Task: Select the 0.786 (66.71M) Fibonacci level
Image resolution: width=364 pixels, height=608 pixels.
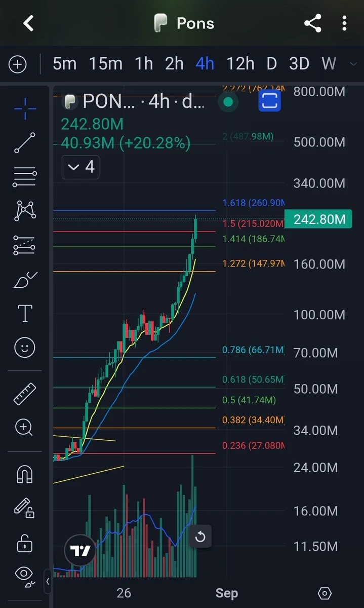Action: point(253,350)
